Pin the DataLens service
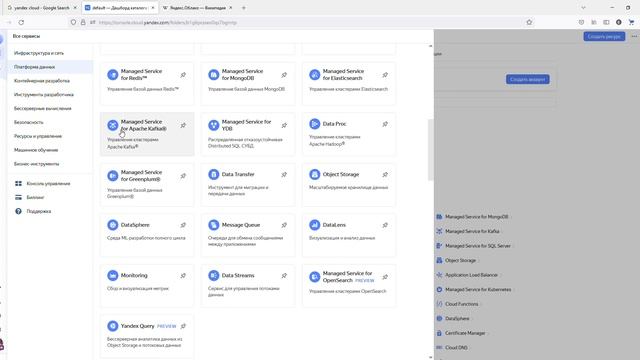This screenshot has width=640, height=360. click(385, 225)
